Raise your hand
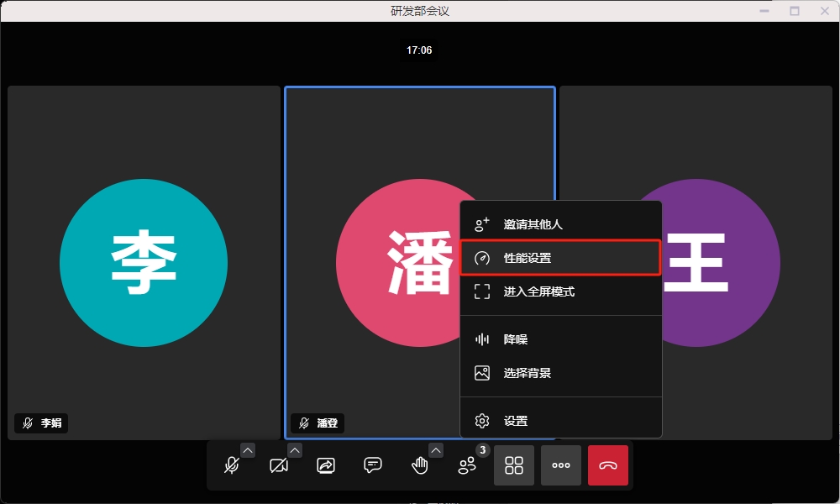Image resolution: width=840 pixels, height=504 pixels. click(420, 465)
